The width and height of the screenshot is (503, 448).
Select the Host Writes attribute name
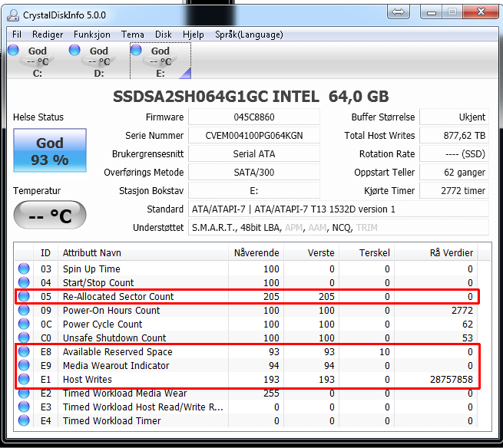click(88, 379)
